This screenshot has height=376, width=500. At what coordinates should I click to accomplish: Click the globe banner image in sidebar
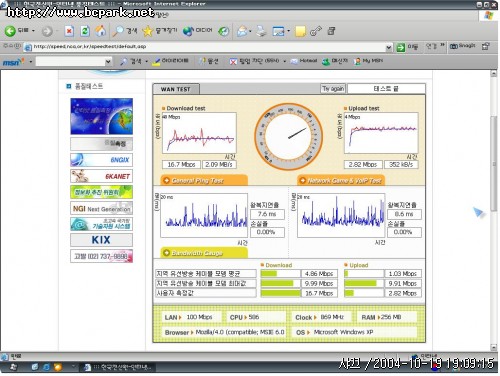tap(101, 116)
